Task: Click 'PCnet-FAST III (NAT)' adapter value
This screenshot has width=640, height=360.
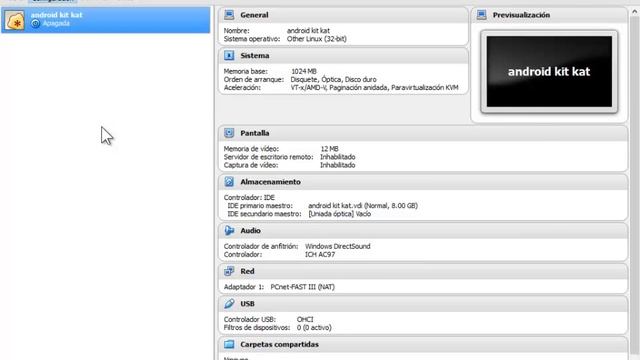Action: click(x=302, y=287)
